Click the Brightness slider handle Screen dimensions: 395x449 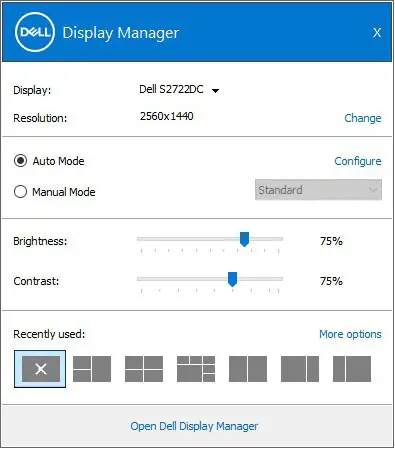tap(244, 239)
